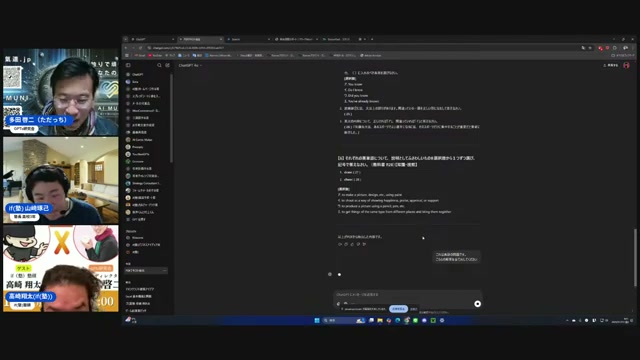Switch to the fourth browser tab

click(296, 39)
